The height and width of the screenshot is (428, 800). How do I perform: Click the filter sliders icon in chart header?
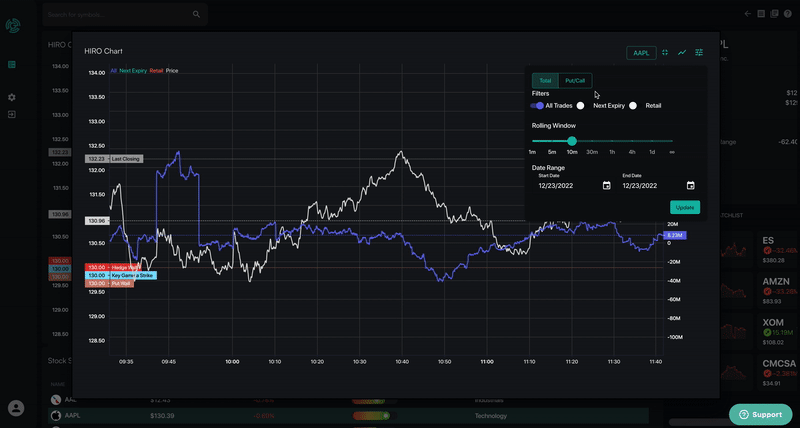tap(699, 53)
